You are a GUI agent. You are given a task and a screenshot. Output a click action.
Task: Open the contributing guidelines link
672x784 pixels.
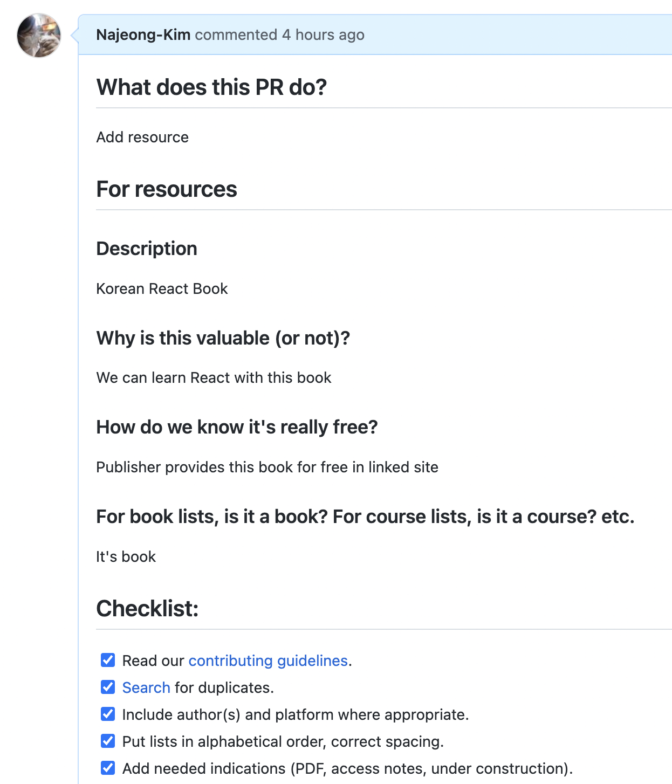tap(268, 661)
